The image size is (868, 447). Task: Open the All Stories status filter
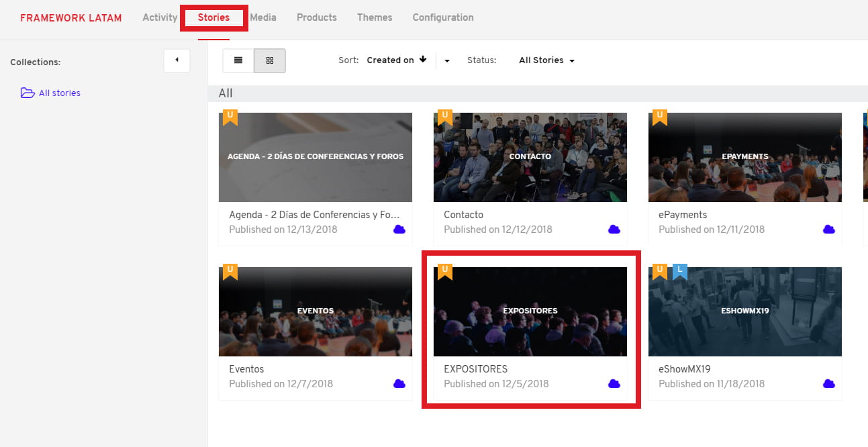pos(546,60)
